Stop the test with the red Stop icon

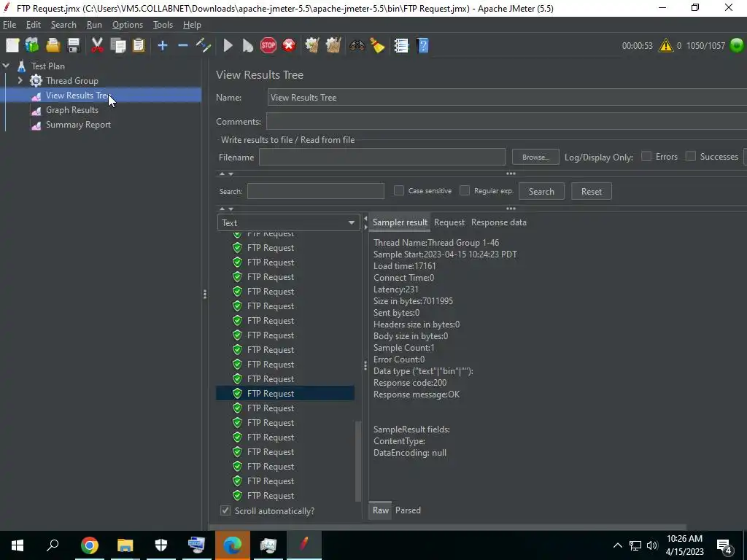[268, 46]
